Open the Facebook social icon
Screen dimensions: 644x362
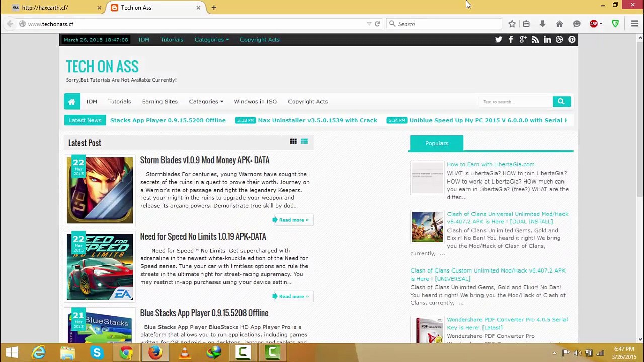511,40
